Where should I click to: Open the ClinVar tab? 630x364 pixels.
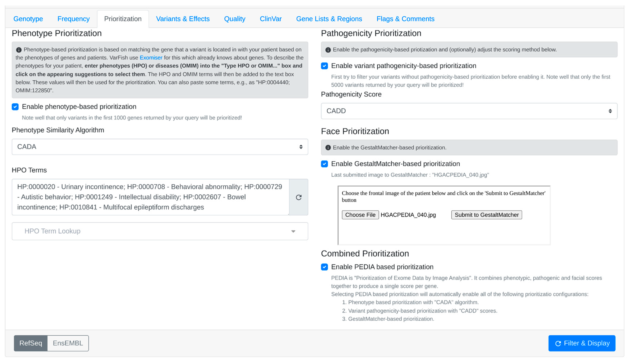coord(270,19)
